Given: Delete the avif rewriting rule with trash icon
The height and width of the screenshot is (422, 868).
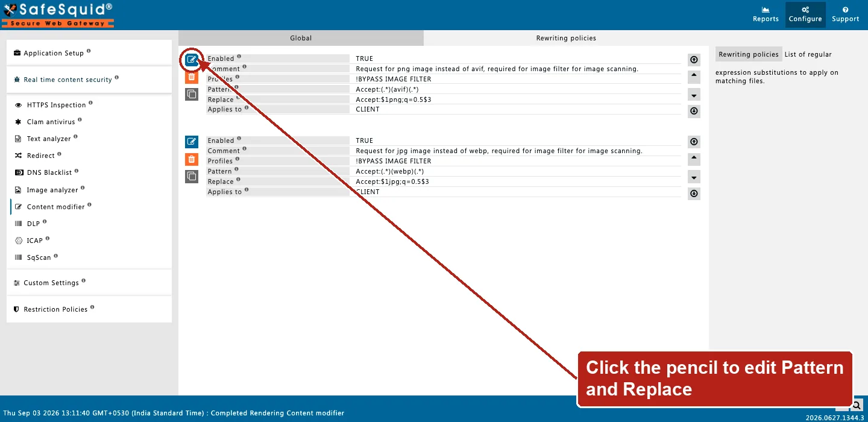Looking at the screenshot, I should point(192,77).
